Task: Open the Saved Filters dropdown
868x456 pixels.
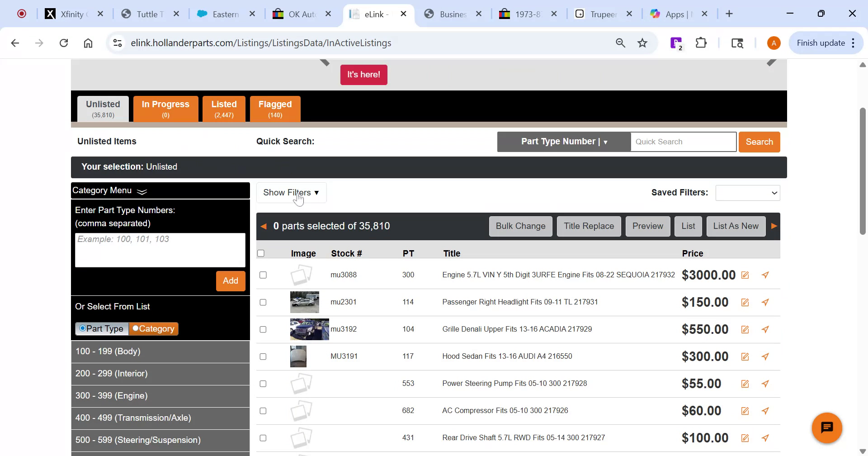Action: 747,192
